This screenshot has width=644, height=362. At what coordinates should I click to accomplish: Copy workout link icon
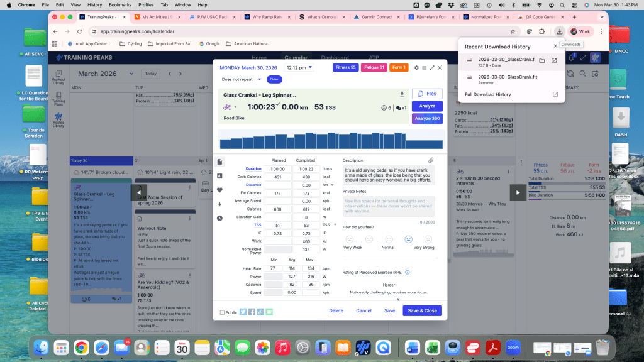click(260, 312)
